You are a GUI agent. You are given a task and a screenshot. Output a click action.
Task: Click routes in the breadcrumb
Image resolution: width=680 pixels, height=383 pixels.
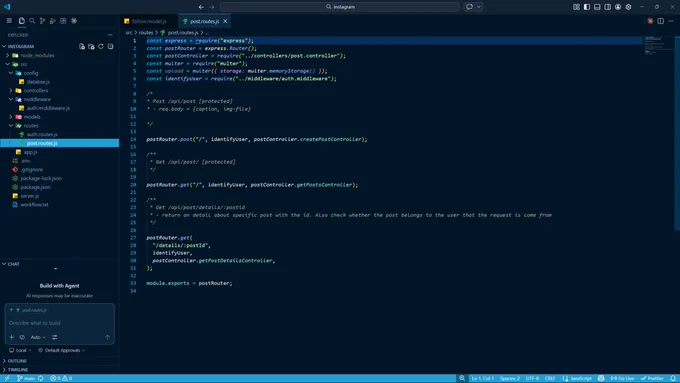pyautogui.click(x=146, y=33)
